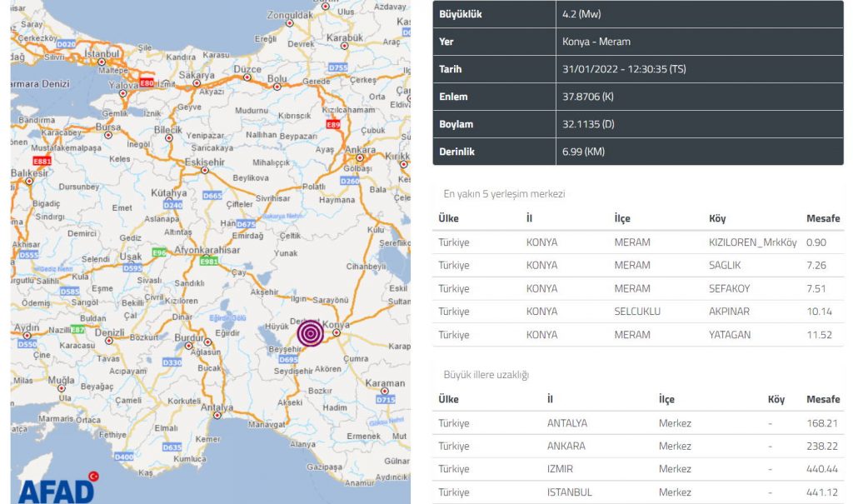Click the Mesafe column header of nearest settlements
Screen dimensions: 853x504
[823, 218]
